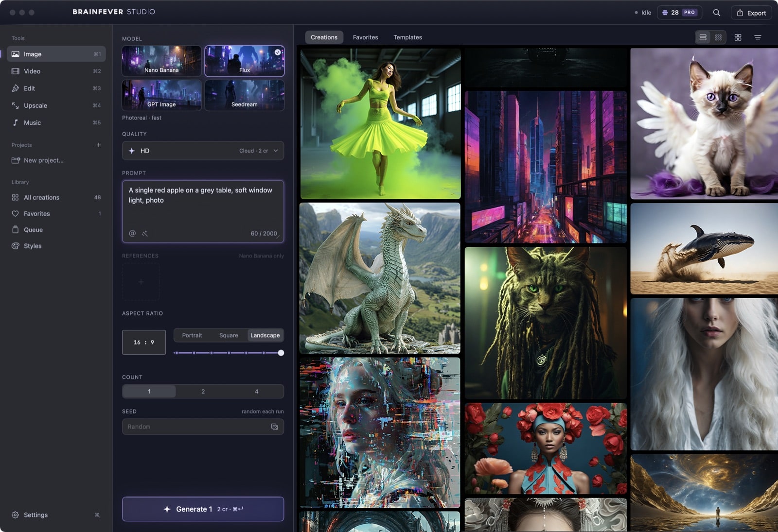
Task: Select the Nano Banana model thumbnail
Action: (x=161, y=61)
